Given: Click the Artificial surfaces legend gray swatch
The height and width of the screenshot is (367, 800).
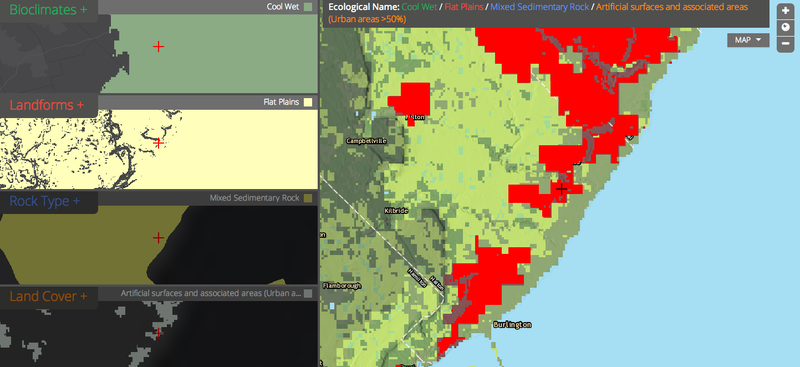Looking at the screenshot, I should pos(308,293).
